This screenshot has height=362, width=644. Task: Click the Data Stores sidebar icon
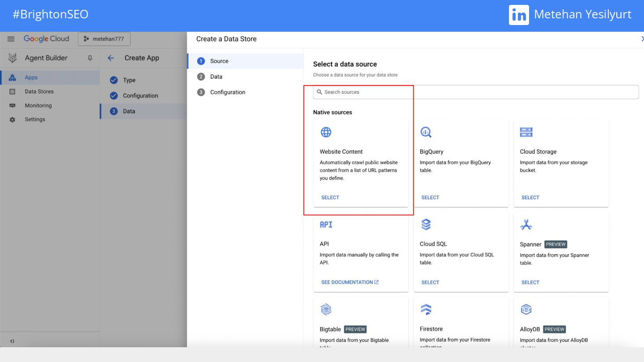13,92
